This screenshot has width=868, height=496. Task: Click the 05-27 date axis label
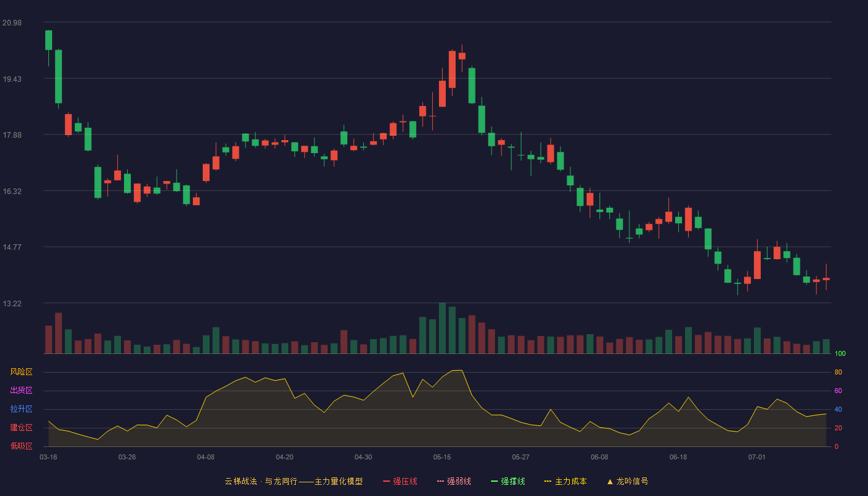[521, 457]
